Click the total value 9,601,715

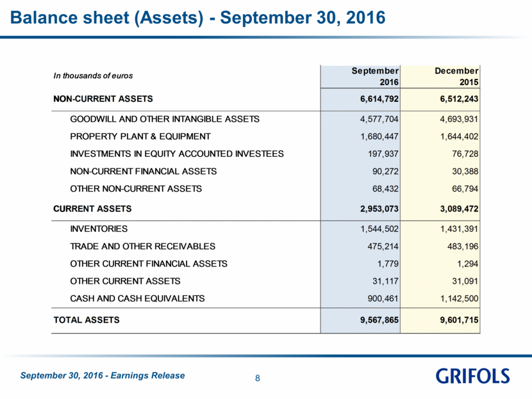(x=459, y=320)
